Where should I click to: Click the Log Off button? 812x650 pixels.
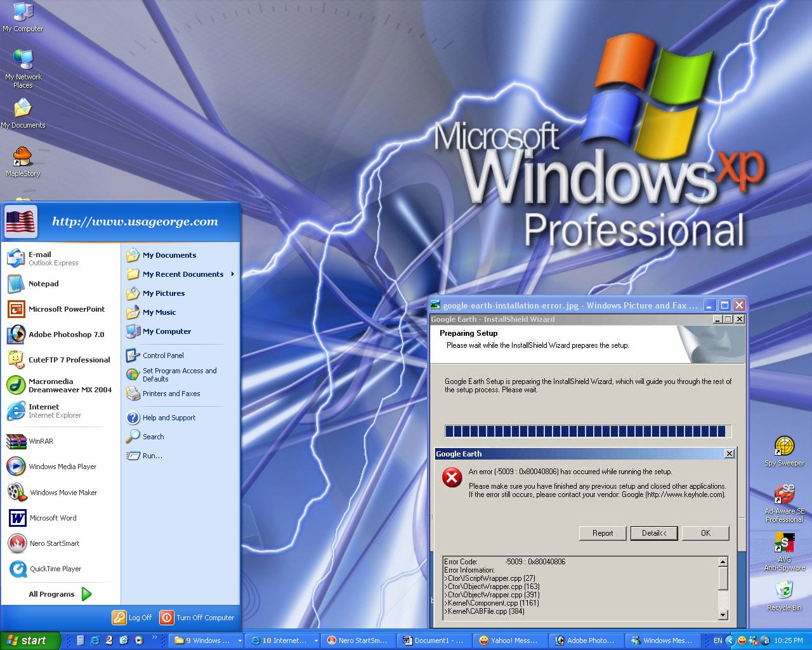[x=132, y=618]
